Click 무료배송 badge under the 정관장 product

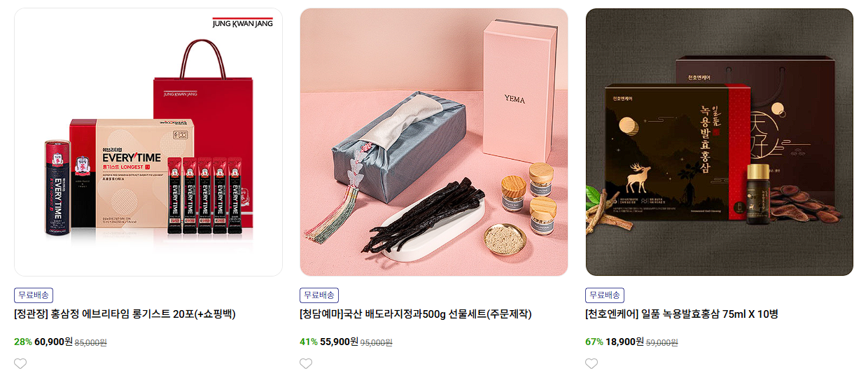pos(34,295)
